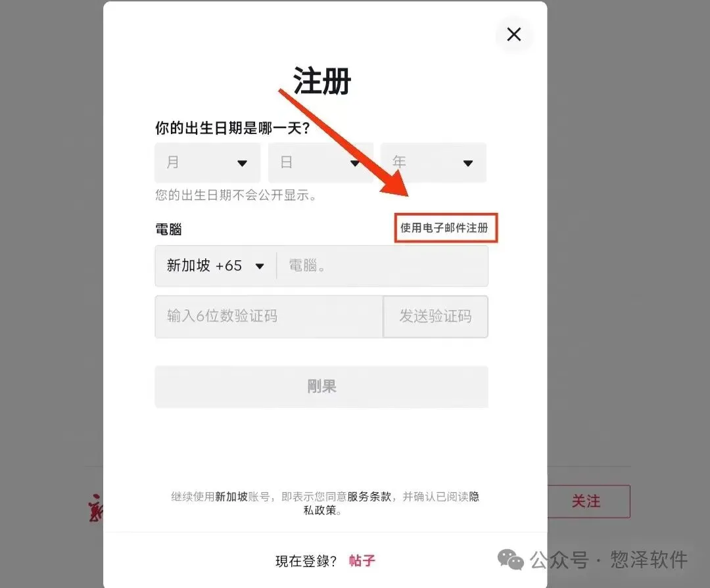The width and height of the screenshot is (710, 588).
Task: Click the WeChat logo icon in watermark
Action: [510, 560]
